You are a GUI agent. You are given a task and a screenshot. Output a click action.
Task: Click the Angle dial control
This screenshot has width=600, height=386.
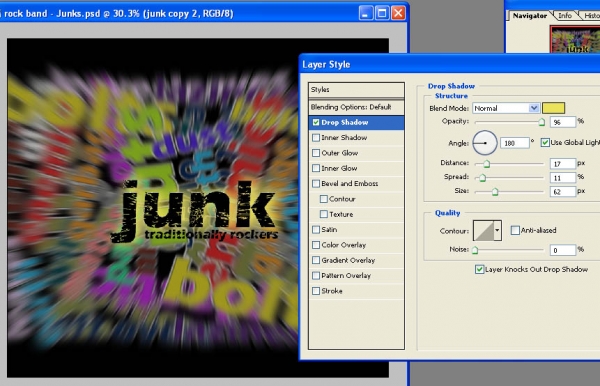[x=485, y=143]
